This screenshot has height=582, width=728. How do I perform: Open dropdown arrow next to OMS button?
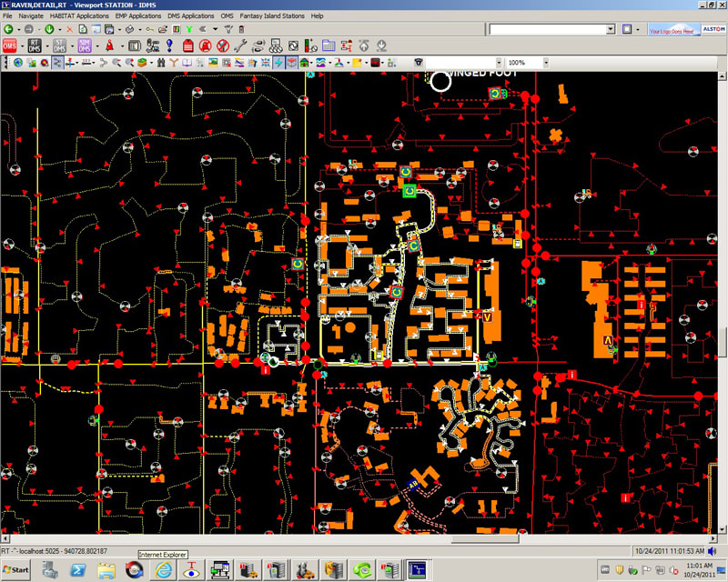tap(22, 46)
